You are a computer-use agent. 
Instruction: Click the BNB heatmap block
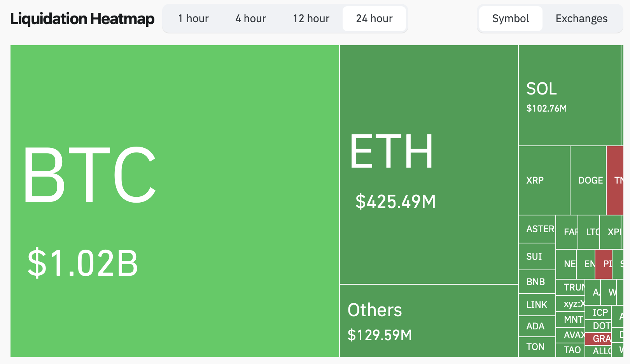click(537, 282)
